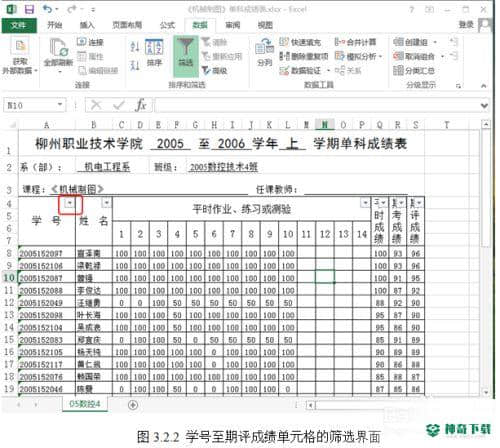Expand the Name Box dropdown arrow
The width and height of the screenshot is (500, 448).
tap(60, 105)
